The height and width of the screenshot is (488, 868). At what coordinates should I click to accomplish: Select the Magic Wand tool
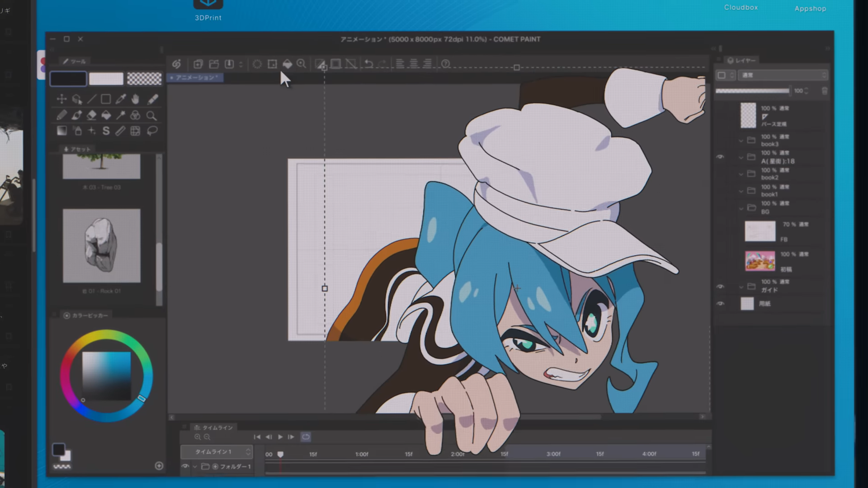(121, 115)
